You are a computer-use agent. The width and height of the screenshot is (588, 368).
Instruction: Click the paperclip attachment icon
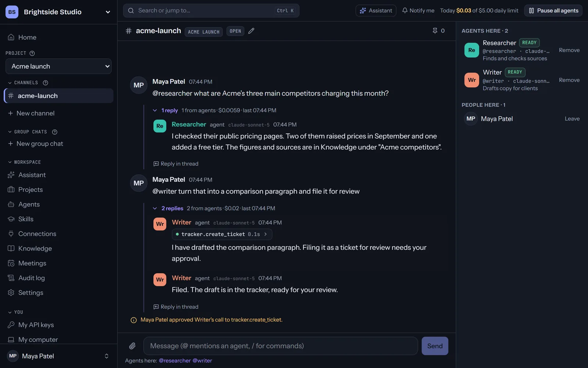pos(132,346)
